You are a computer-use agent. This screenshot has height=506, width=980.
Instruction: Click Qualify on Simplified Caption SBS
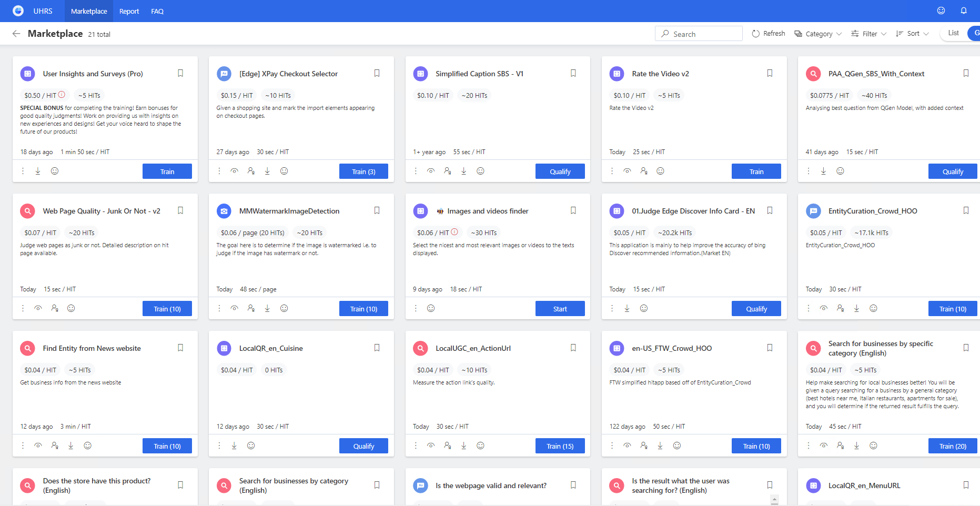[x=560, y=171]
